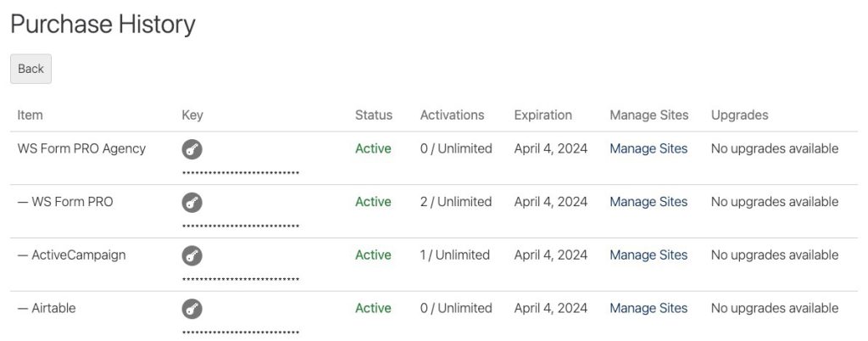Open Manage Sites for Airtable
This screenshot has width=868, height=341.
coord(648,308)
